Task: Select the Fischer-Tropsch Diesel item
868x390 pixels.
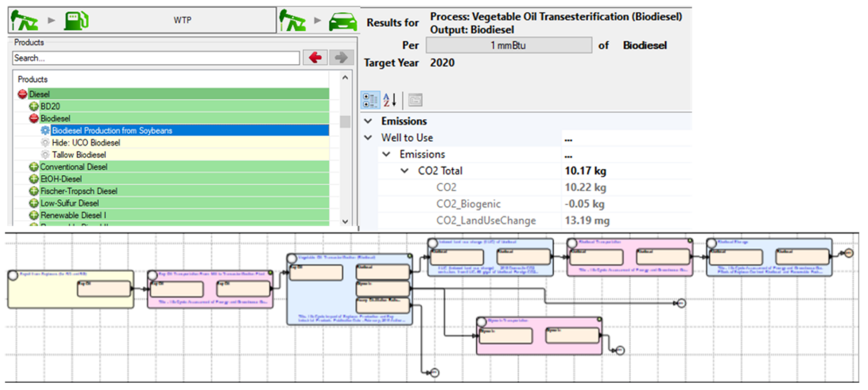Action: point(79,191)
